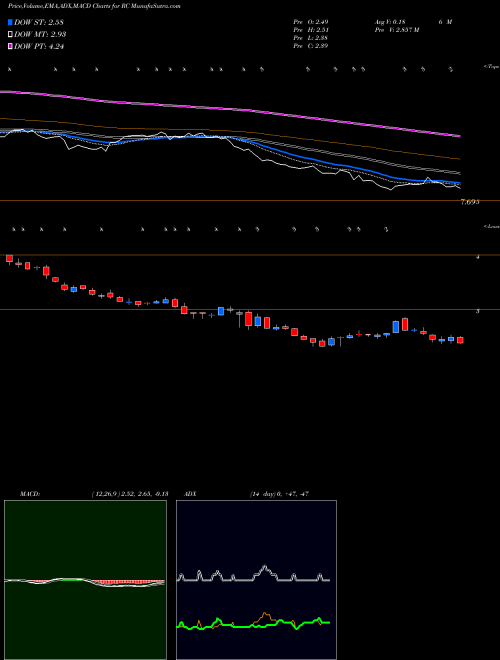
Task: Click the 'Pre C: 2.39' close value
Action: pyautogui.click(x=311, y=46)
